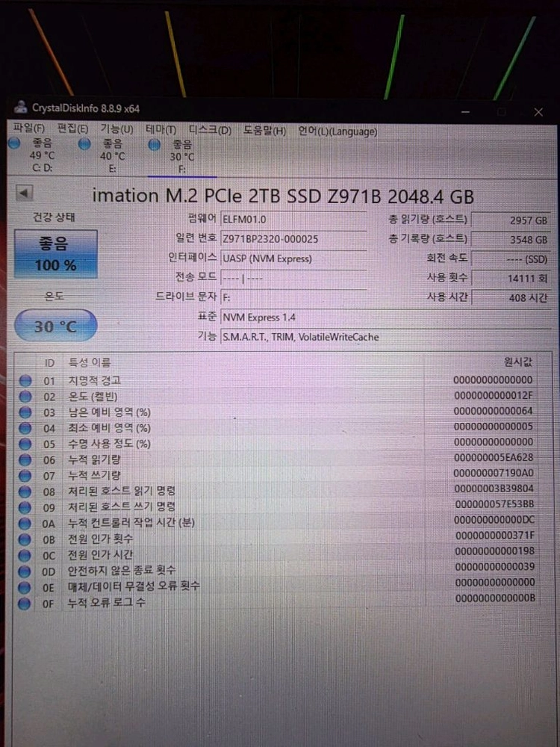This screenshot has width=560, height=747.
Task: Click the 좋음 100 % health status button
Action: tap(56, 254)
